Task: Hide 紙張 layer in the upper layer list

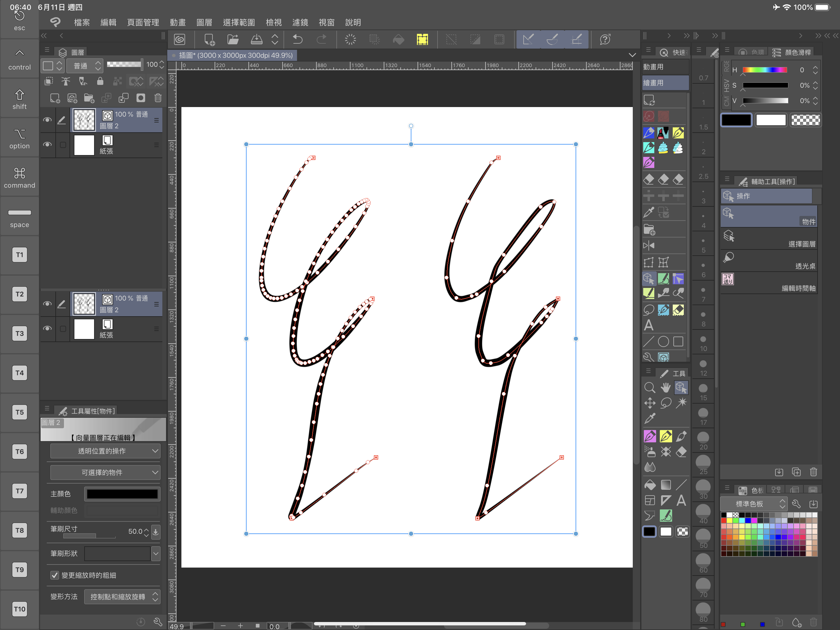Action: [x=47, y=145]
